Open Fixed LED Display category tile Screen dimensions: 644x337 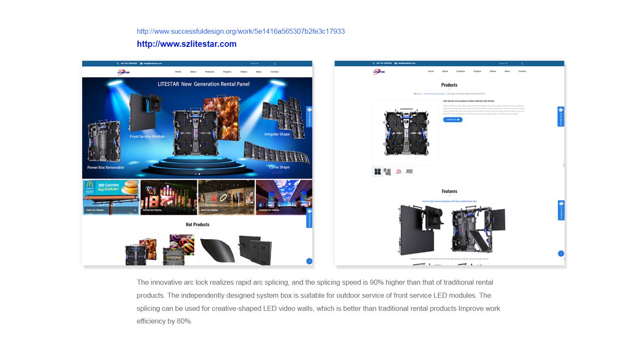(111, 197)
